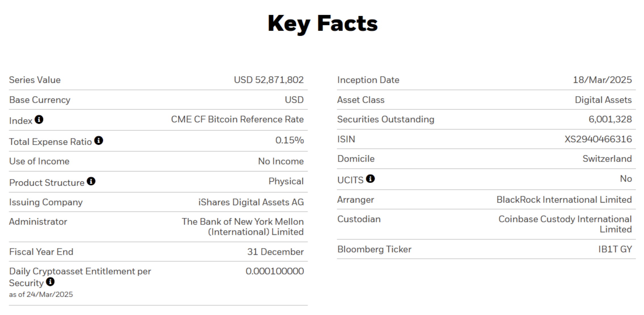Click the Key Facts heading
This screenshot has height=315, width=644.
click(x=322, y=24)
